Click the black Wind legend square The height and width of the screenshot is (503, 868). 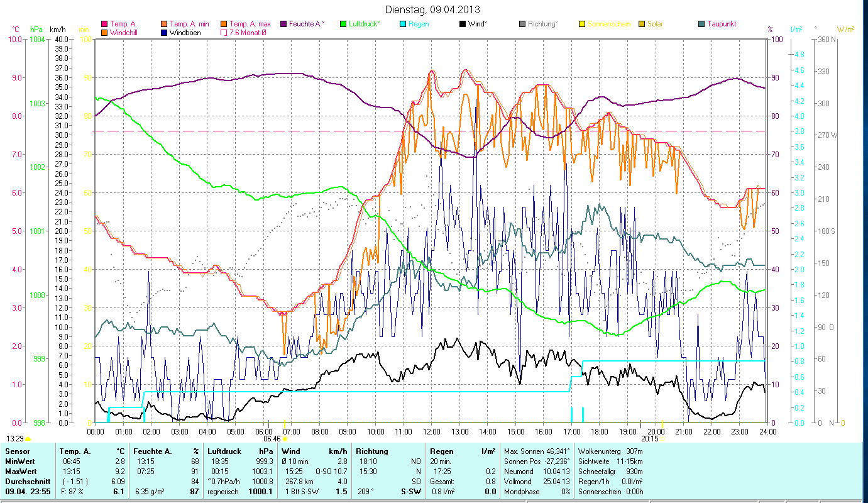pos(462,25)
